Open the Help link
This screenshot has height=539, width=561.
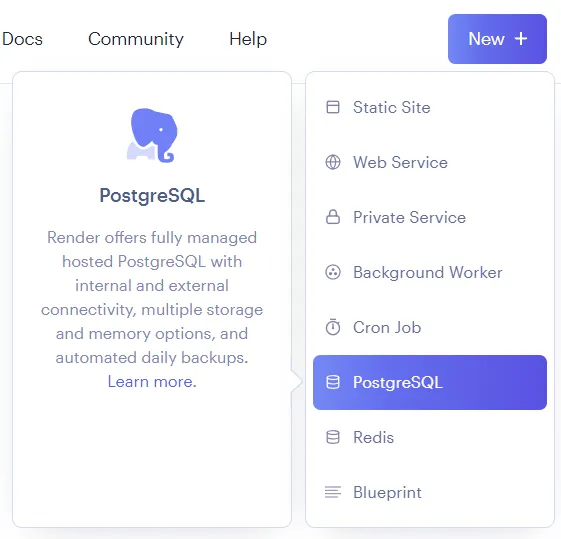pos(248,39)
